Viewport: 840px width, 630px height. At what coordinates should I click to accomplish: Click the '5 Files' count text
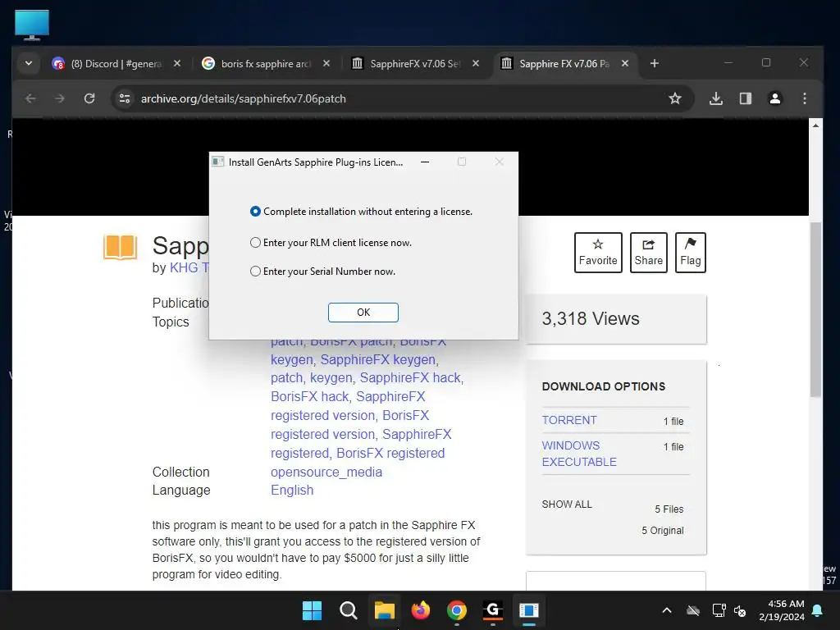coord(669,509)
